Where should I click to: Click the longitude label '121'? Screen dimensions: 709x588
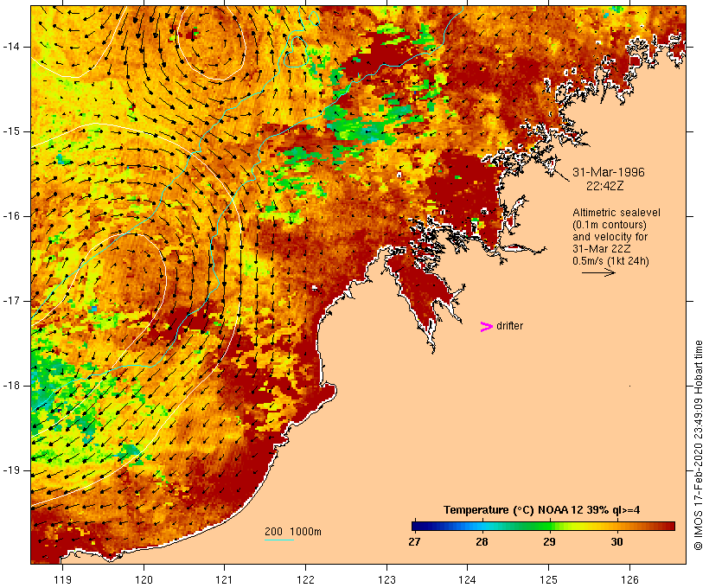[x=224, y=579]
